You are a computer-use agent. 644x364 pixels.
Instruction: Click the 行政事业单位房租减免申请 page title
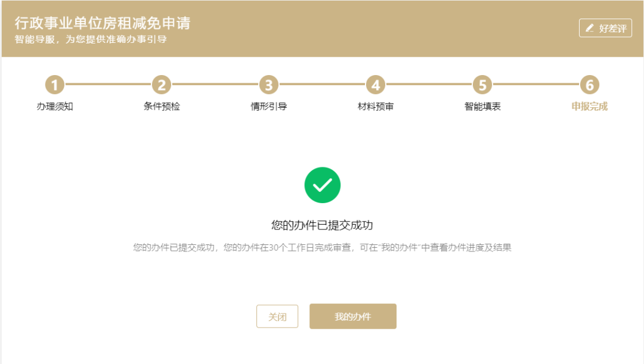103,24
